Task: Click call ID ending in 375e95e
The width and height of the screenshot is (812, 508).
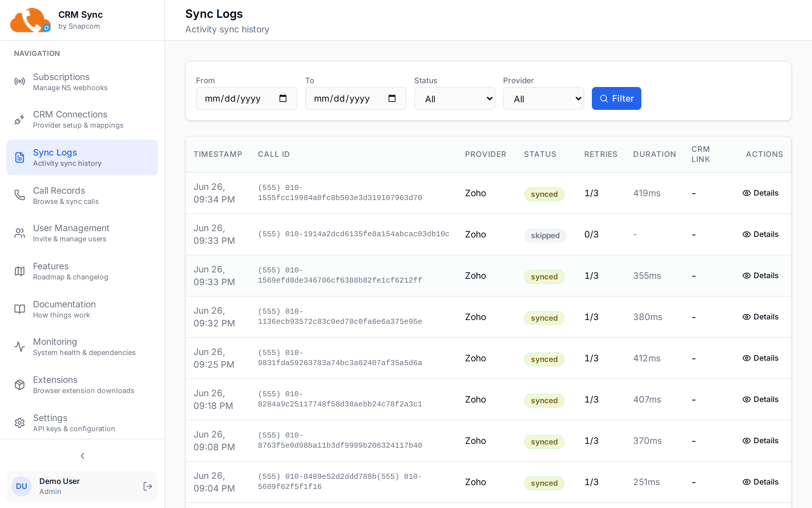Action: [340, 317]
